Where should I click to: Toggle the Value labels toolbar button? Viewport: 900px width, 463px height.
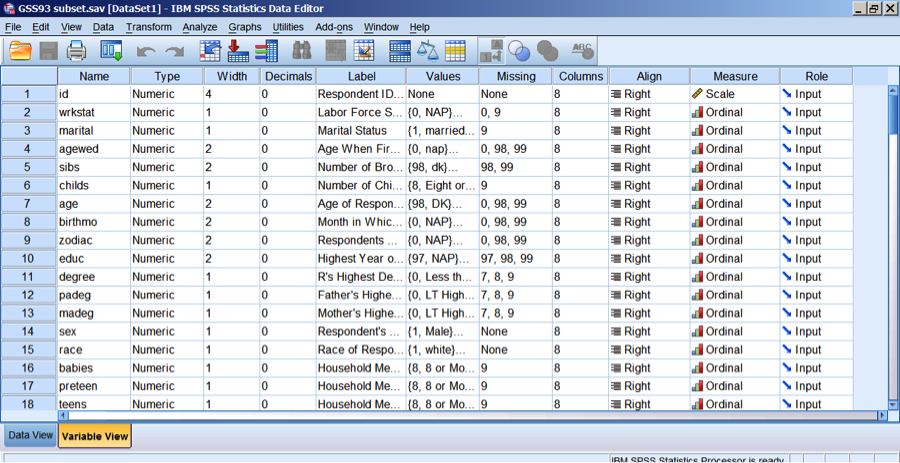tap(491, 51)
